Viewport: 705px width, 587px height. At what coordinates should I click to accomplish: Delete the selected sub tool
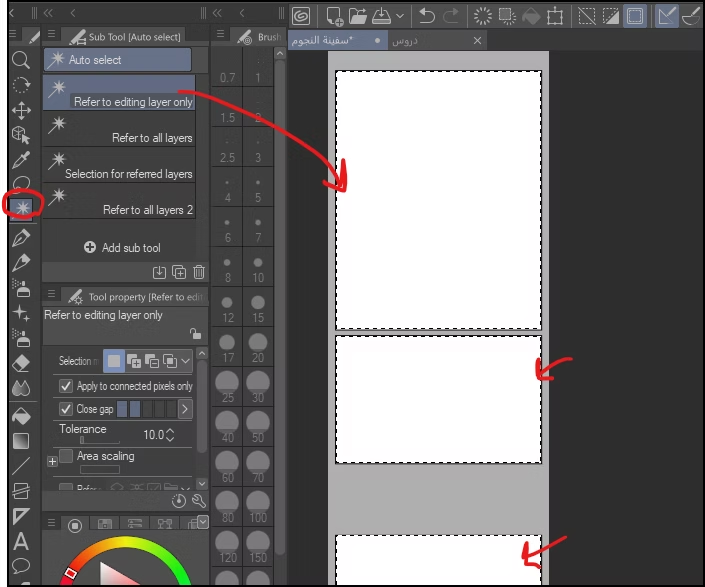(x=199, y=272)
